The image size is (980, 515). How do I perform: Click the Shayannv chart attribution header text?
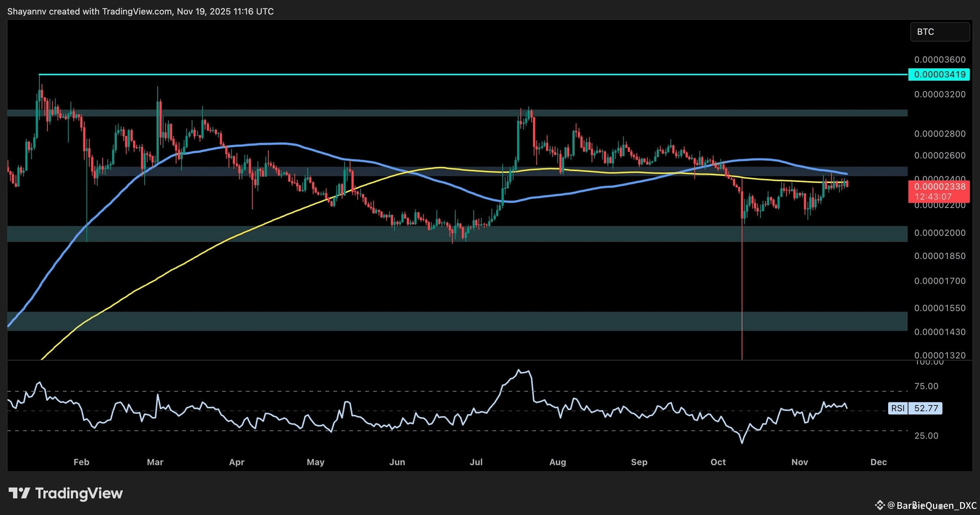[140, 11]
